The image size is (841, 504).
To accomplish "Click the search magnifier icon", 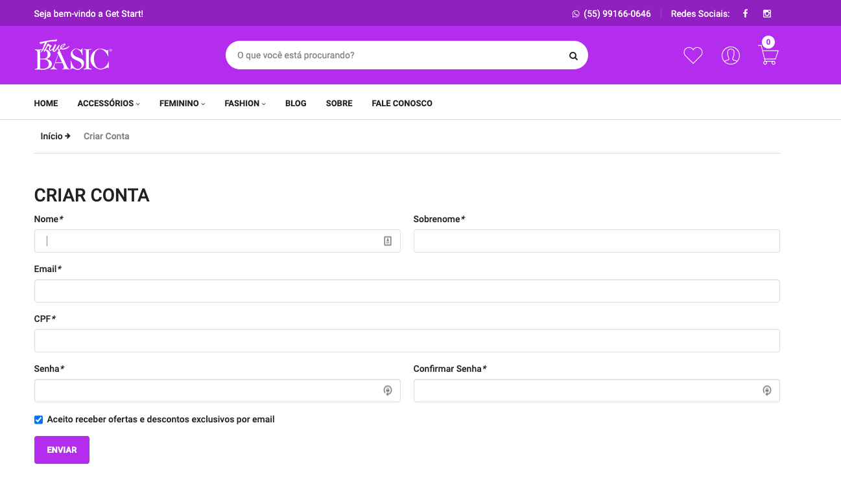I will pyautogui.click(x=573, y=56).
